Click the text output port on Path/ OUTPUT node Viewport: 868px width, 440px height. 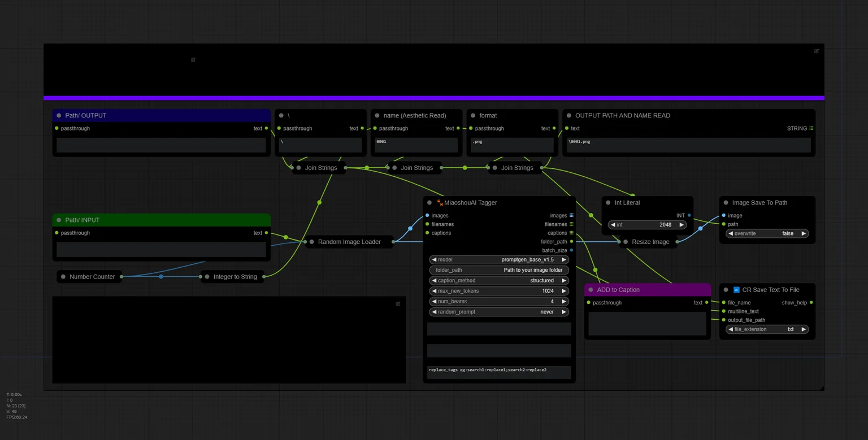266,128
